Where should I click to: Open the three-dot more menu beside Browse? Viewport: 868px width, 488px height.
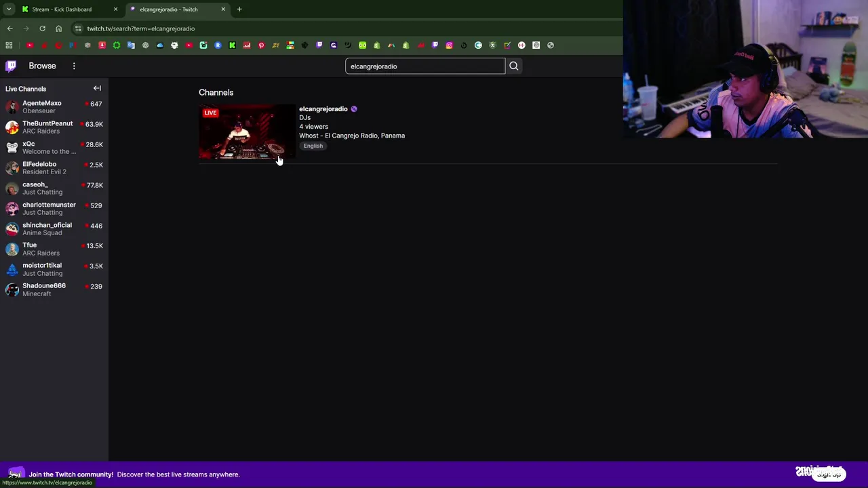tap(74, 66)
